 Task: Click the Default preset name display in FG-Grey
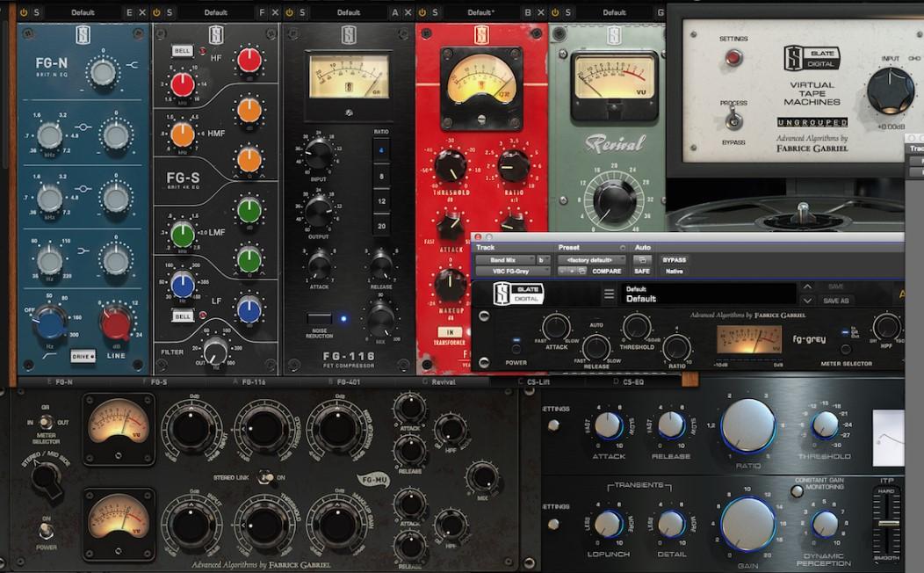[x=708, y=295]
